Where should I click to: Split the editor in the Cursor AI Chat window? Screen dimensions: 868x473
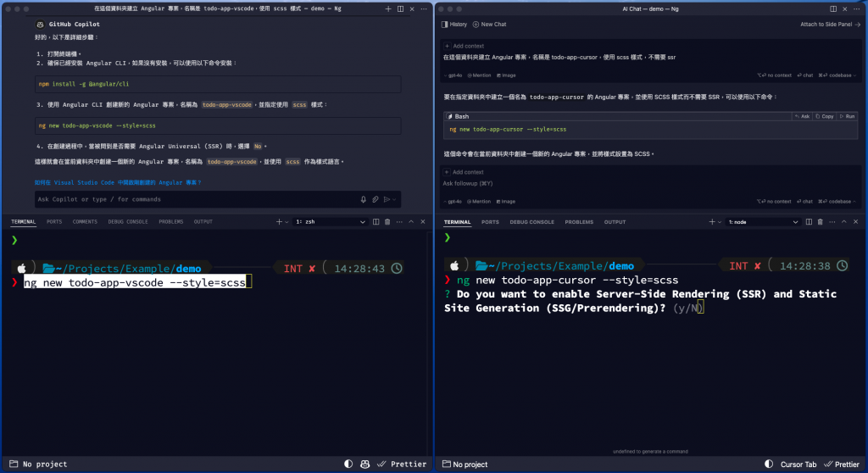(x=833, y=8)
